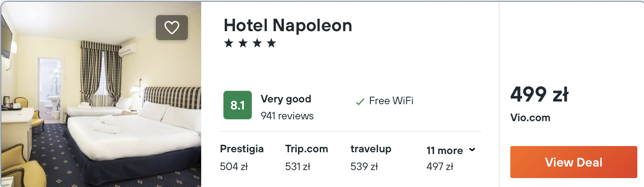Open the hotel room photo thumbnail
Viewport: 644px width, 187px height.
pyautogui.click(x=100, y=93)
